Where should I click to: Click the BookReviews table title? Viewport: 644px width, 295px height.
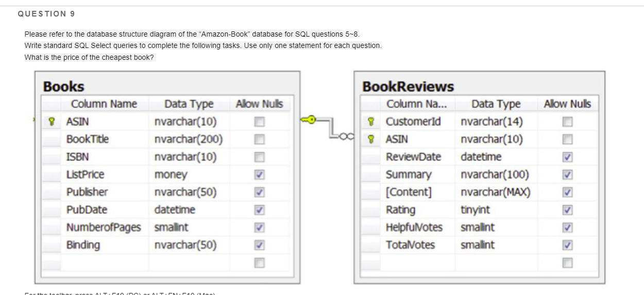pos(408,86)
